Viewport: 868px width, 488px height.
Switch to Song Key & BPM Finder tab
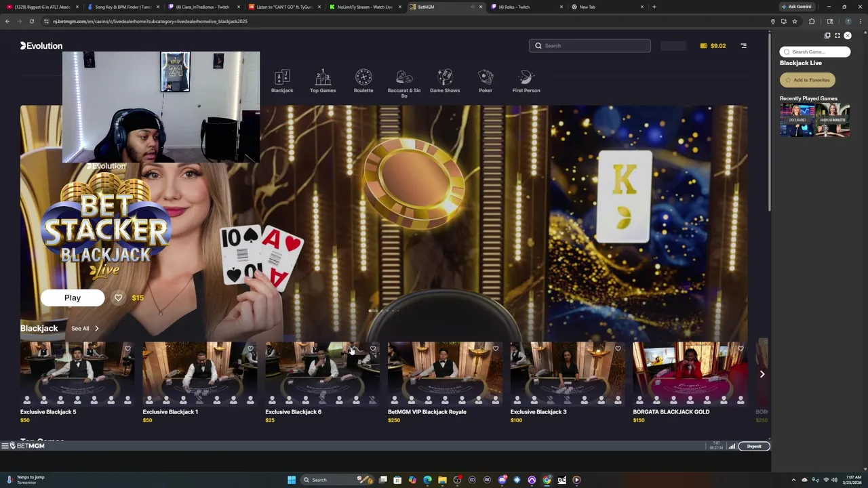(123, 7)
